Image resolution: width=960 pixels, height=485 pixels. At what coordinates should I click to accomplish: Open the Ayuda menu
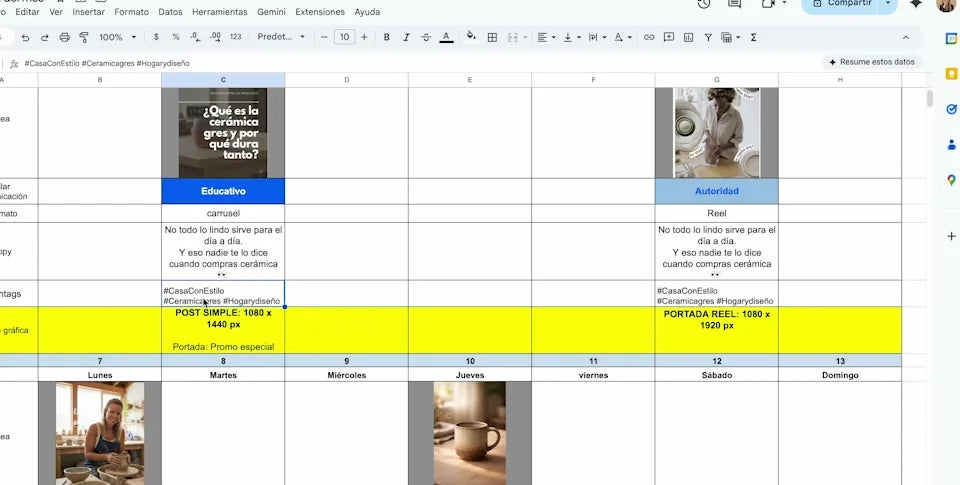coord(367,12)
